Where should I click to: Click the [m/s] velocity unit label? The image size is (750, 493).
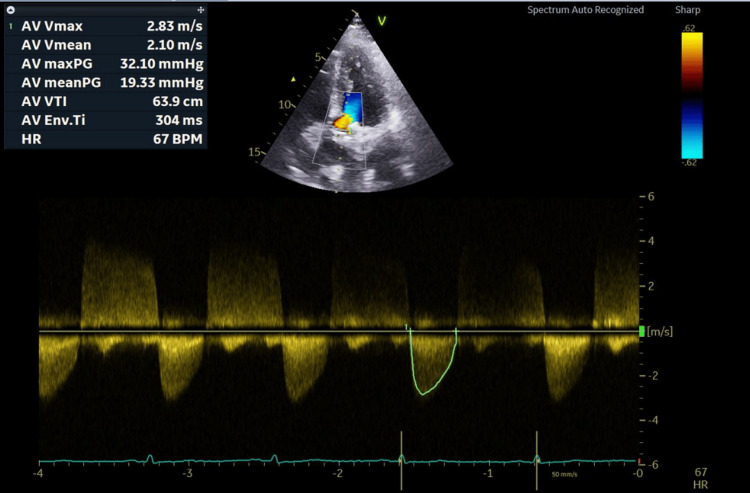pyautogui.click(x=660, y=331)
